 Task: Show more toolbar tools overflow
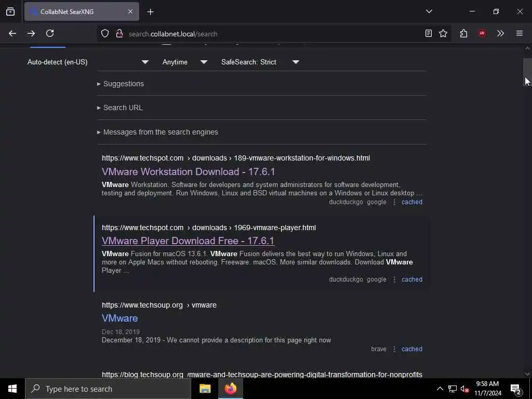pos(500,33)
